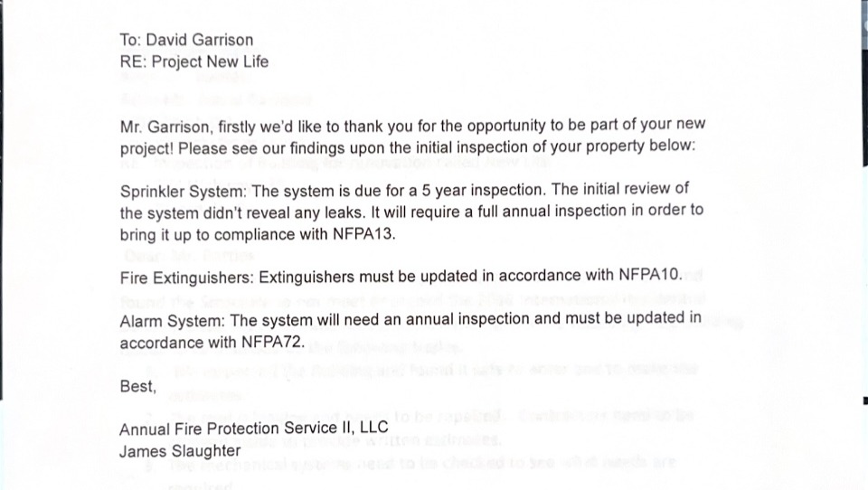Click the "Alarm System:" heading
The width and height of the screenshot is (868, 490).
[x=173, y=321]
